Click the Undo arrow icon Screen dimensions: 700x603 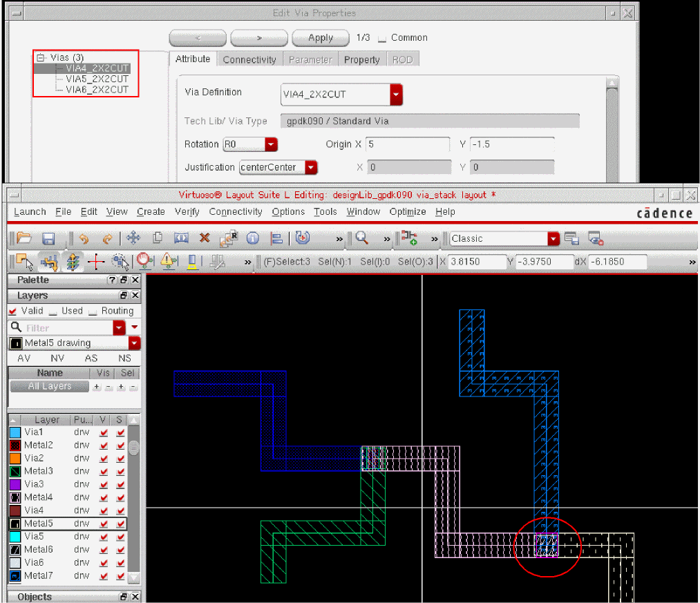pyautogui.click(x=84, y=238)
